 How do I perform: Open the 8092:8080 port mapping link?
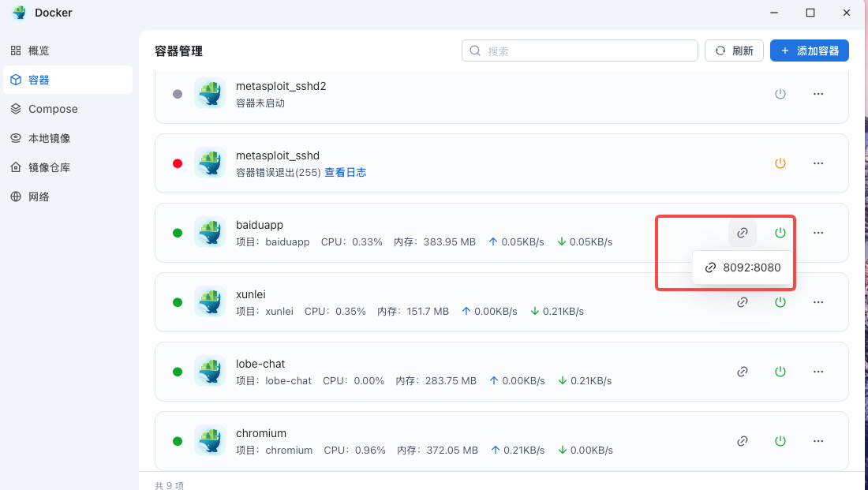743,267
